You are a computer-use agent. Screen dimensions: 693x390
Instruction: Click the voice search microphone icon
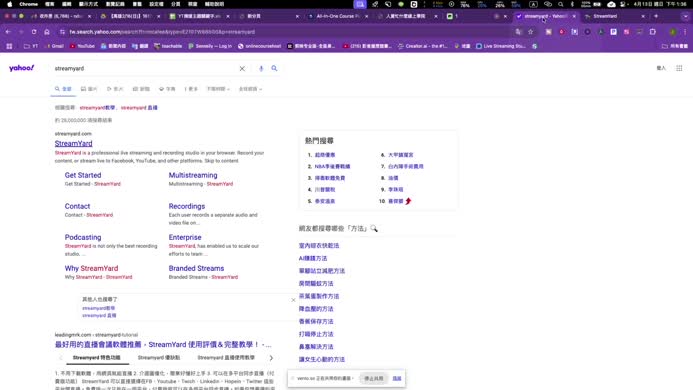coord(261,69)
